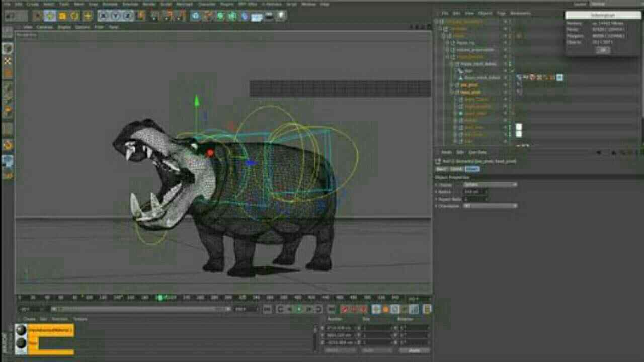Select the Live Selection tool
644x362 pixels.
coord(38,16)
